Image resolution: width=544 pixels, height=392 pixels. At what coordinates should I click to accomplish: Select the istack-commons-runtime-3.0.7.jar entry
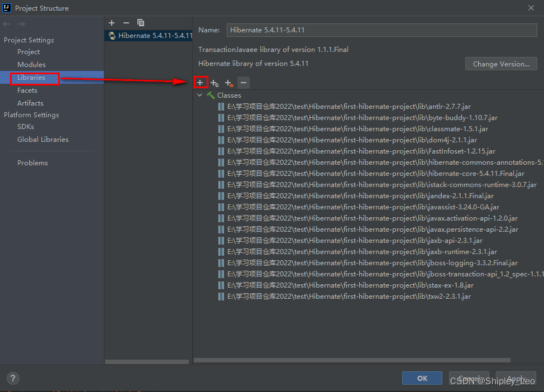coord(382,184)
